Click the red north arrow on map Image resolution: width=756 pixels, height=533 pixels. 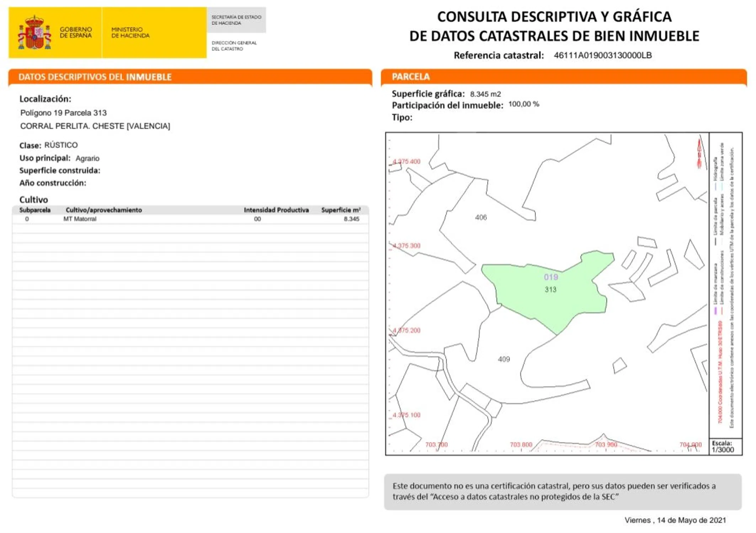coord(699,154)
